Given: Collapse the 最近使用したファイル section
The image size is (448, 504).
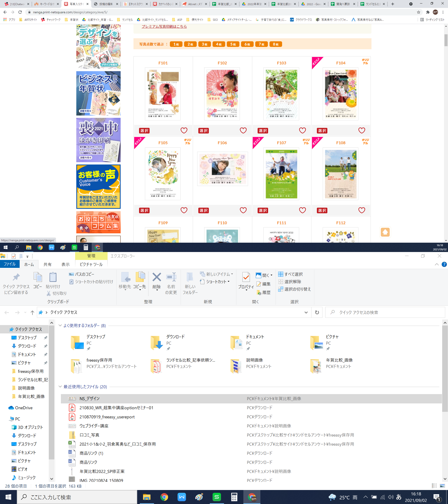Looking at the screenshot, I should tap(60, 387).
